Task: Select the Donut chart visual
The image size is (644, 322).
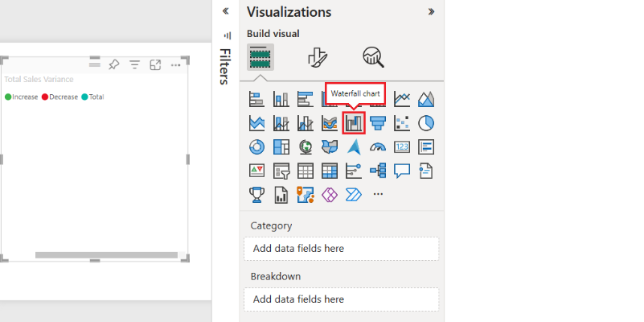Action: pyautogui.click(x=256, y=147)
